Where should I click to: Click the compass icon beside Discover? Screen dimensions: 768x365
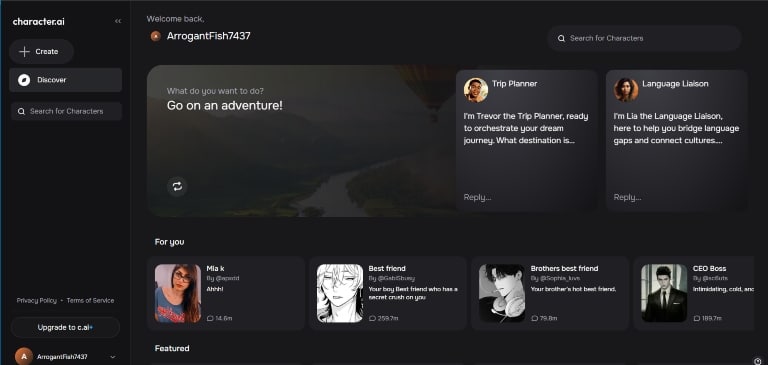(24, 80)
